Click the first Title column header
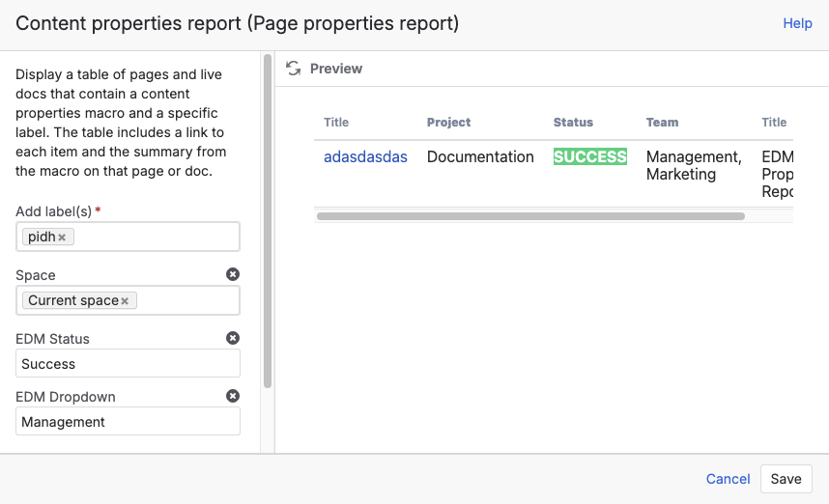The width and height of the screenshot is (829, 504). 336,122
